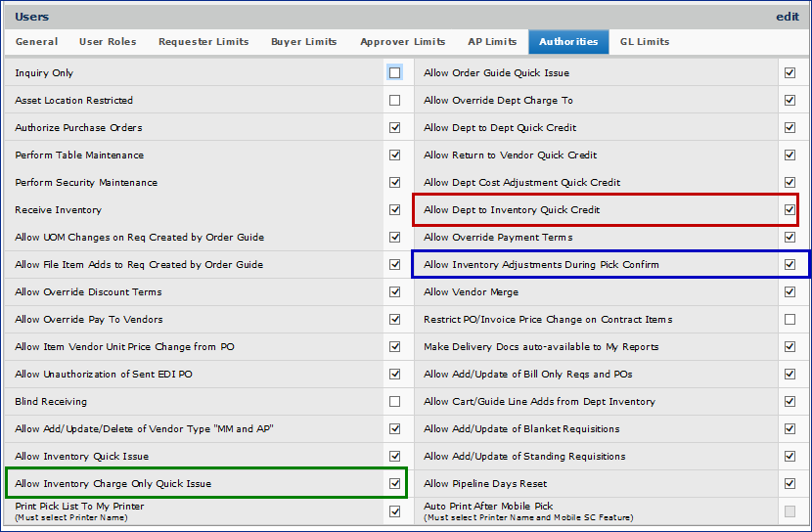Check Restrict PO/Invoice Price Change on Contract Items
Image resolution: width=812 pixels, height=532 pixels.
789,319
